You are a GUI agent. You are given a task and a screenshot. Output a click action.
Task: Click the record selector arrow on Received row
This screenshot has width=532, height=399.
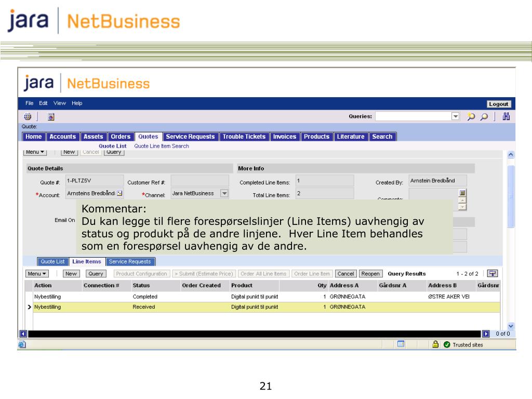tap(29, 307)
